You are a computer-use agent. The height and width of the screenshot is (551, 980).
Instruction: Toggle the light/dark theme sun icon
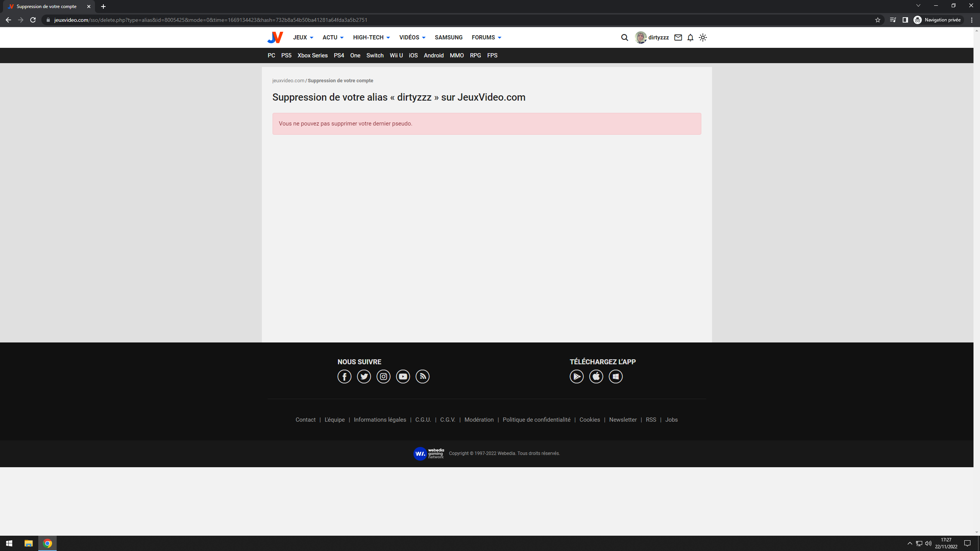703,37
